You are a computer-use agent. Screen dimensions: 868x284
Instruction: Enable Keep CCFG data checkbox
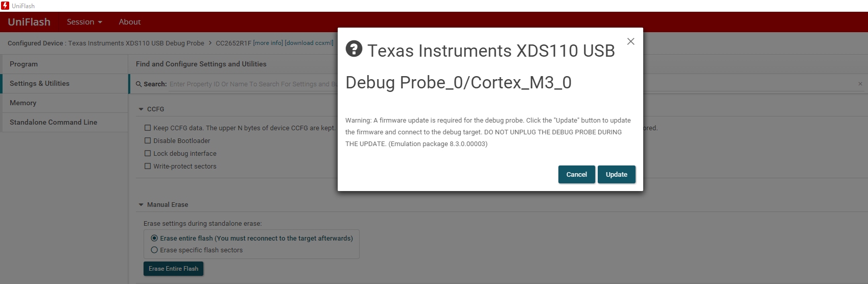click(148, 128)
